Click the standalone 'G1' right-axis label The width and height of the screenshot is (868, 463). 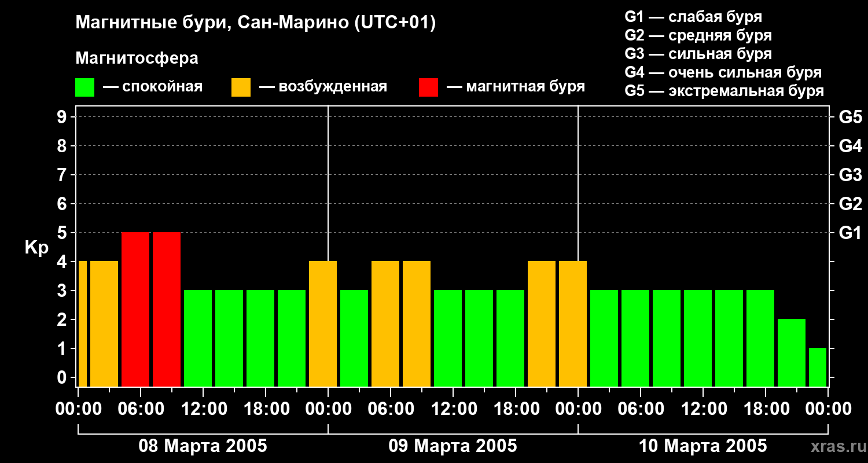[851, 233]
